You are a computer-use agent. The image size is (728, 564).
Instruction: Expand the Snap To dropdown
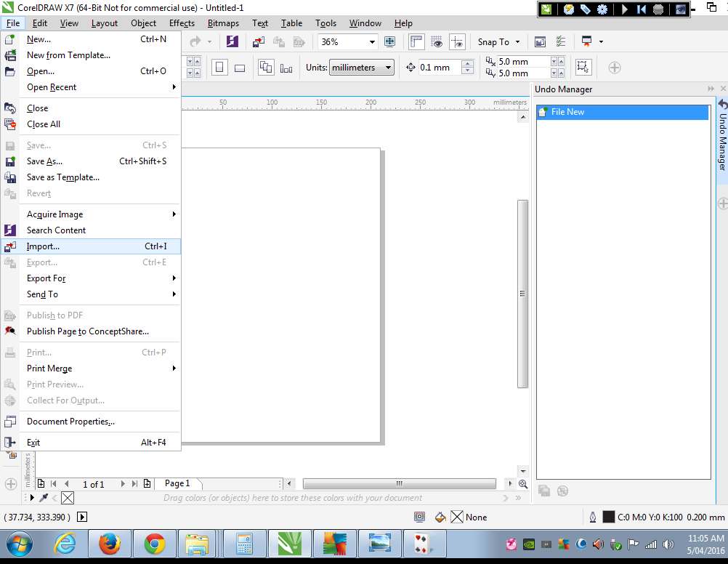[x=499, y=42]
